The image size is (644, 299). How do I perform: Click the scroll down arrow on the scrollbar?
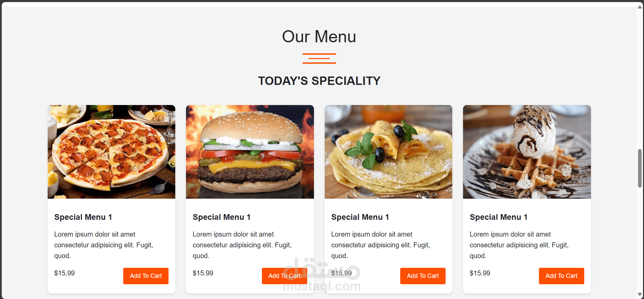pyautogui.click(x=640, y=294)
